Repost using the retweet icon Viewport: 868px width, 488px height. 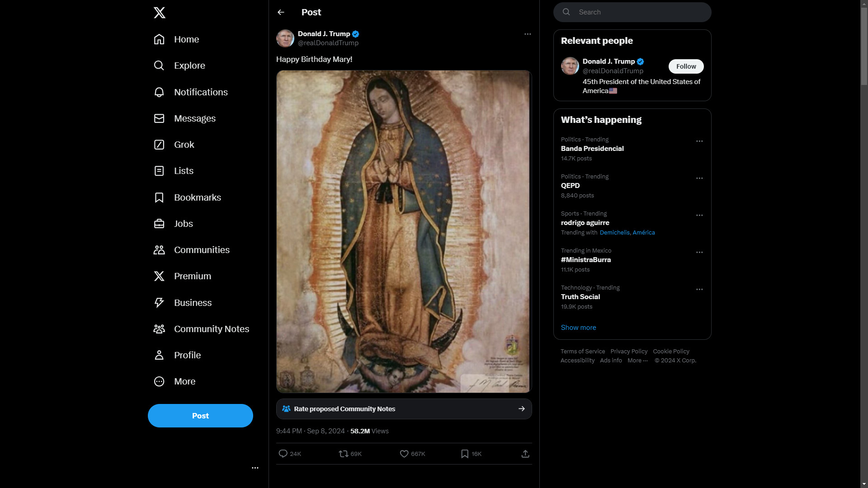[x=344, y=454]
